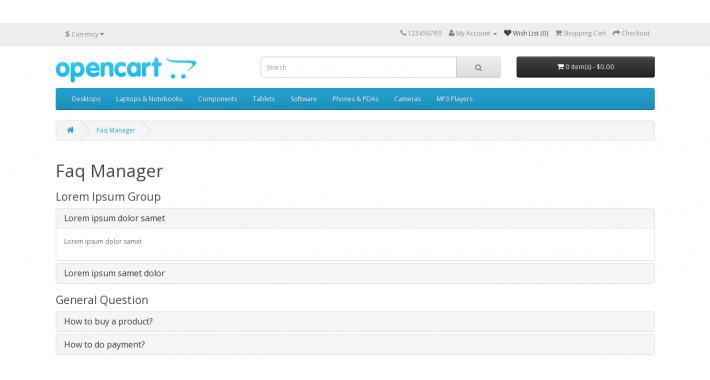Click the 'Lorem ipsum dolor samet' answer text

pos(103,241)
